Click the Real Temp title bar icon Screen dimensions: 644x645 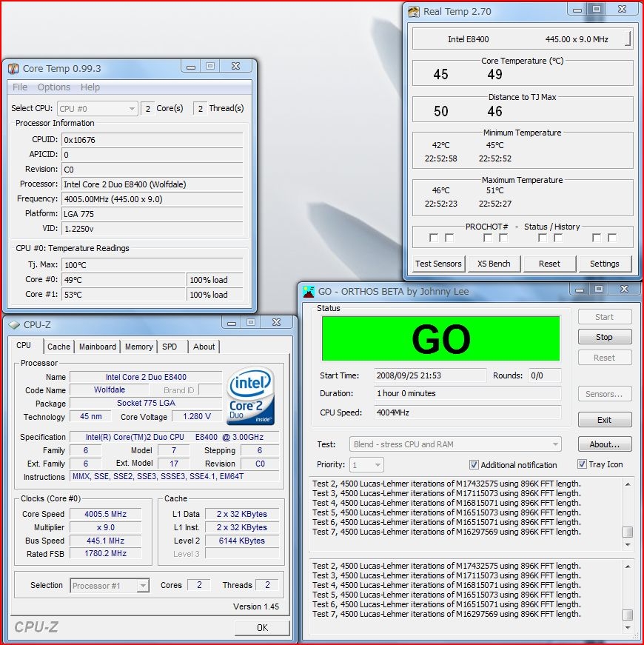click(414, 12)
